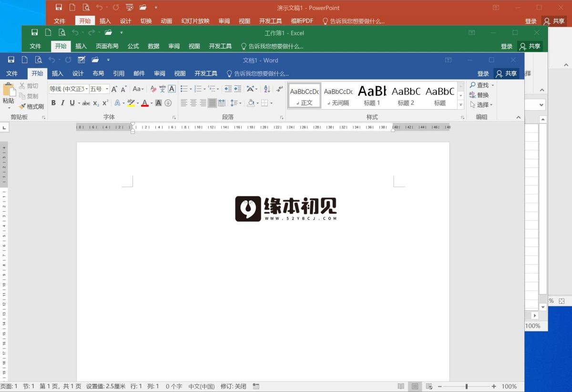Viewport: 572px width, 392px height.
Task: Toggle Bold formatting in Word
Action: (x=53, y=103)
